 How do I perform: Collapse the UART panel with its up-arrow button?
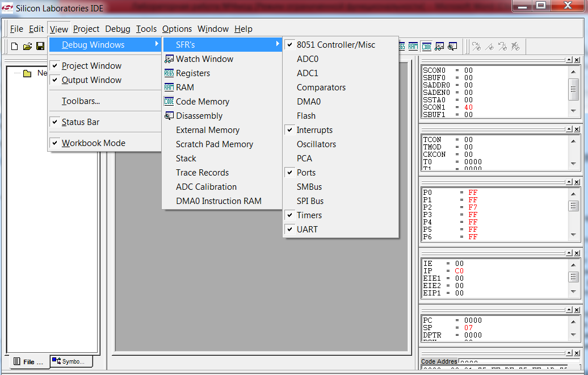(x=569, y=60)
